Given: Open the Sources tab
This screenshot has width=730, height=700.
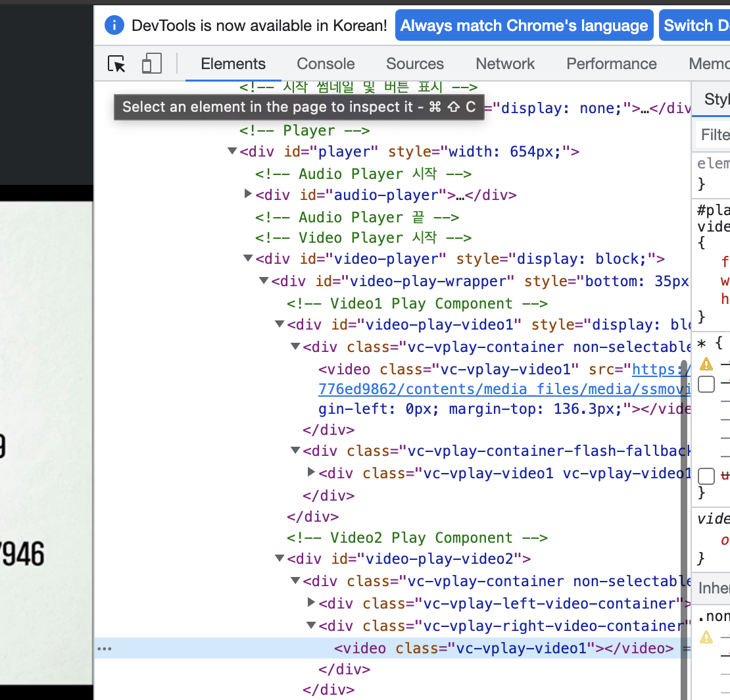Looking at the screenshot, I should tap(415, 64).
